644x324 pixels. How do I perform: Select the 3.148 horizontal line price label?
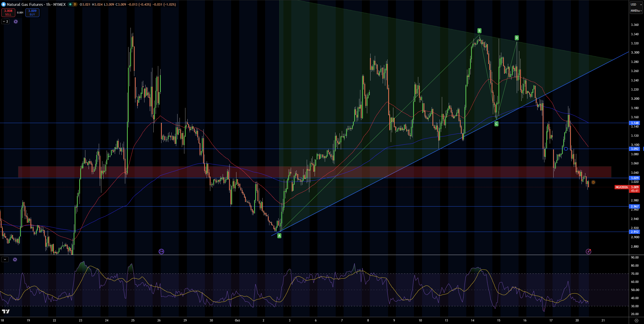[x=635, y=123]
